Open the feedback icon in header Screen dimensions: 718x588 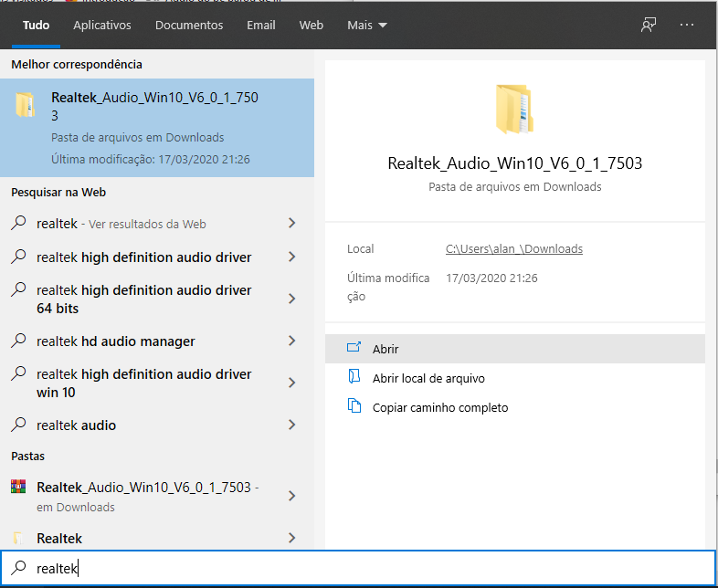click(649, 26)
